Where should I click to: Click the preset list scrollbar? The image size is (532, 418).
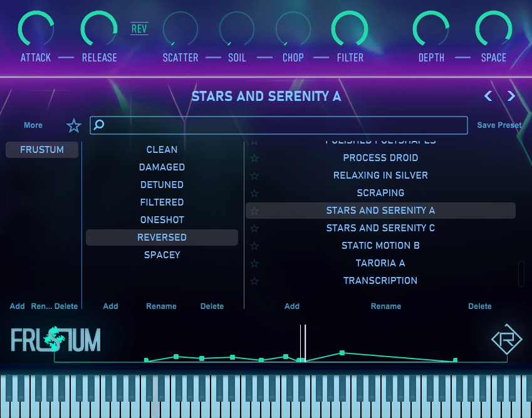pos(521,274)
